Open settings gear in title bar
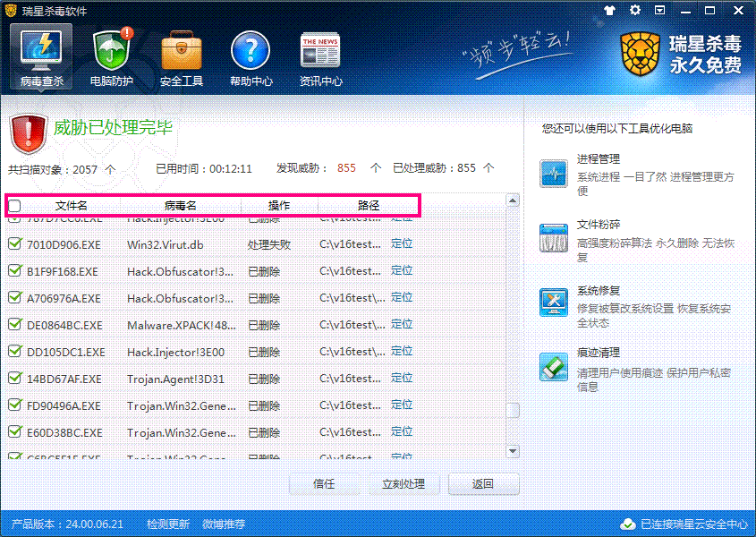This screenshot has height=537, width=756. point(635,10)
